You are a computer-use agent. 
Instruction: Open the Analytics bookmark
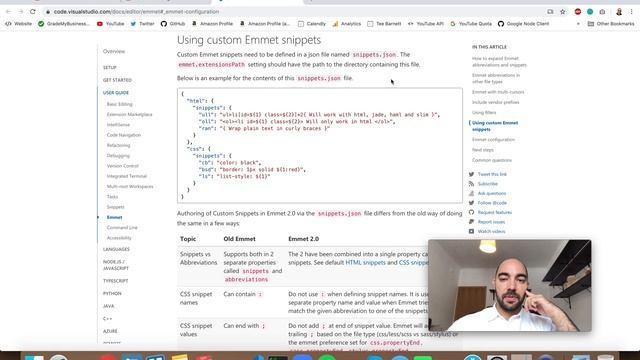coord(347,24)
